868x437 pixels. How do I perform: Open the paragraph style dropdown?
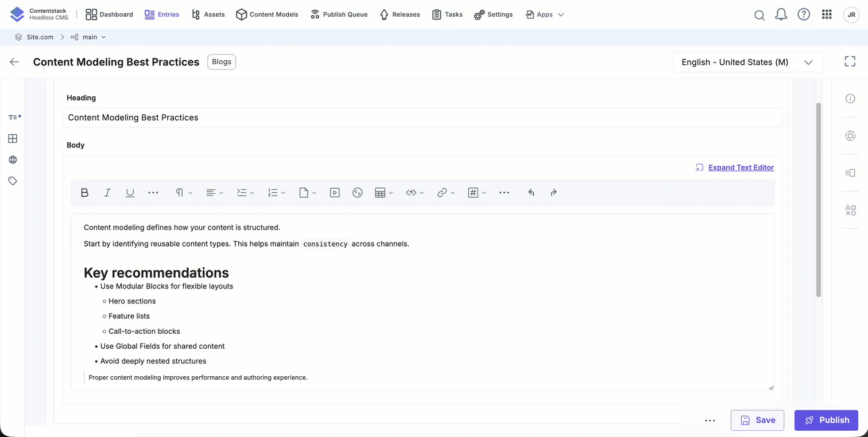184,193
